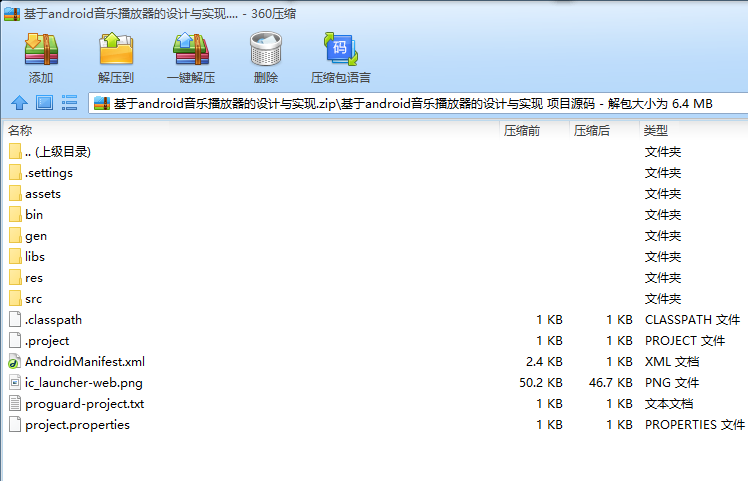748x481 pixels.
Task: Click the project.properties file icon
Action: [x=15, y=424]
